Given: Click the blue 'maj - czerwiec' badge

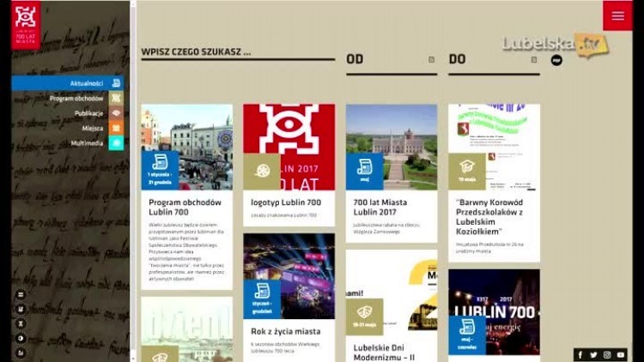Looking at the screenshot, I should pyautogui.click(x=467, y=335).
